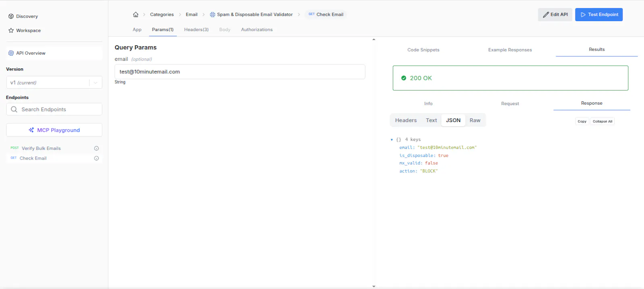Viewport: 644px width, 289px height.
Task: Click the API Overview globe icon
Action: pos(11,53)
